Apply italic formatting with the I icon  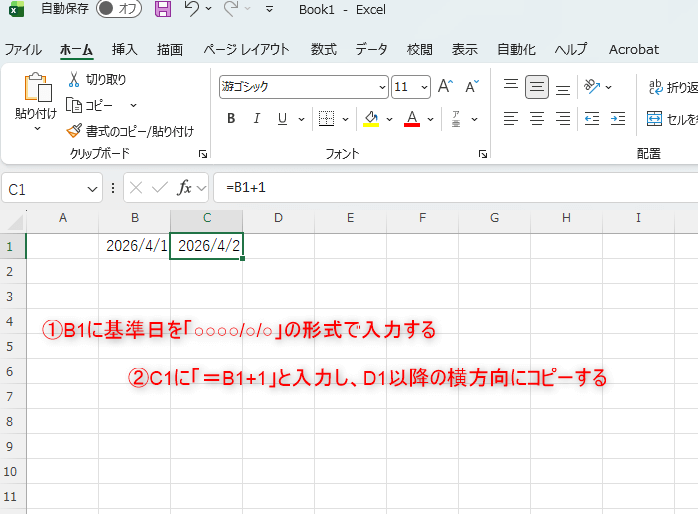[257, 119]
